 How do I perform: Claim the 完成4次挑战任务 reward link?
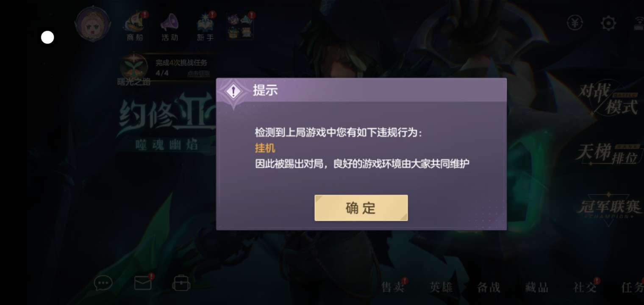tap(199, 74)
